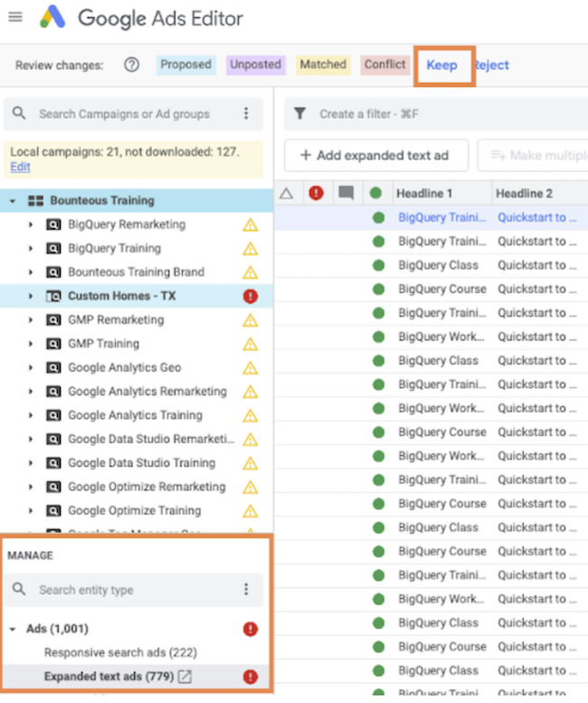Sort by Headline 2 column header
The width and height of the screenshot is (588, 703).
[540, 194]
